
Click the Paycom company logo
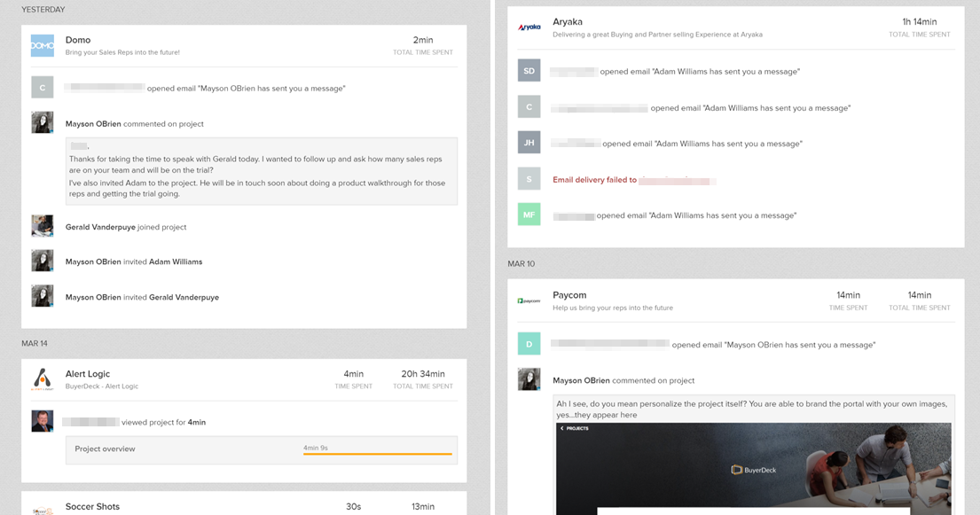pos(529,300)
